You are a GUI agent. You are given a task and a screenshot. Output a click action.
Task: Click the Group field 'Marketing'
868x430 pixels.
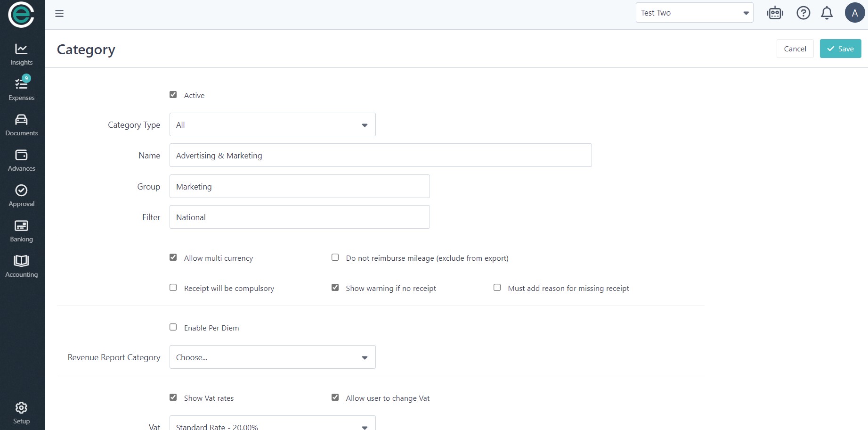click(300, 186)
